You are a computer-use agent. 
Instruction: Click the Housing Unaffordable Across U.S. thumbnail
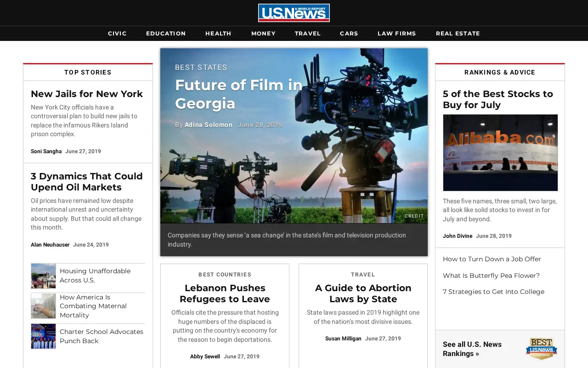pyautogui.click(x=43, y=276)
